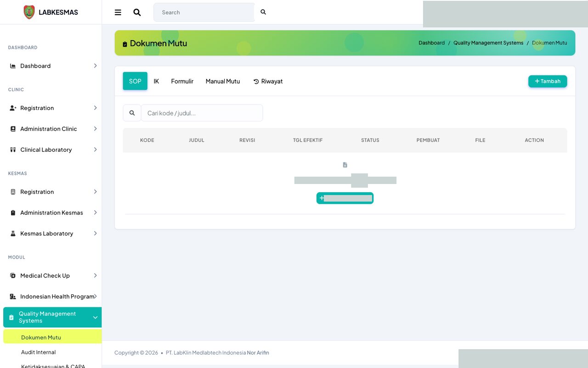Click the empty-state document icon in table
Image resolution: width=588 pixels, height=368 pixels.
[345, 165]
